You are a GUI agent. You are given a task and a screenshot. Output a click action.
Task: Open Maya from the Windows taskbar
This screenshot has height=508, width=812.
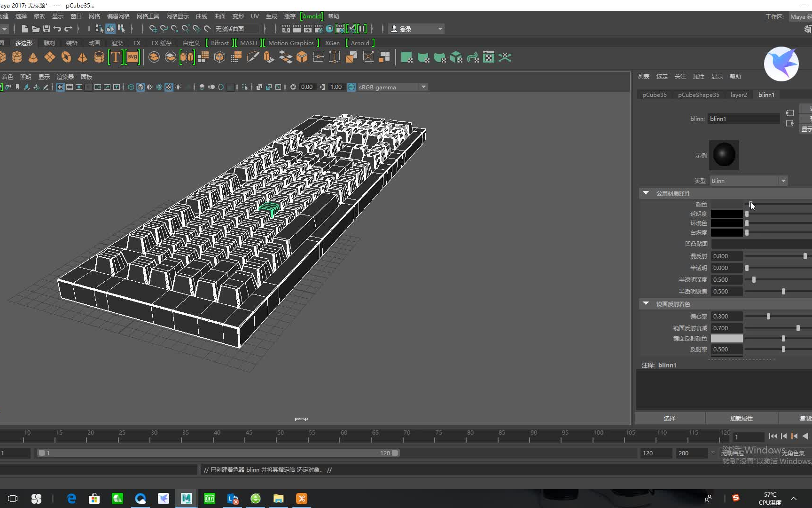tap(186, 499)
